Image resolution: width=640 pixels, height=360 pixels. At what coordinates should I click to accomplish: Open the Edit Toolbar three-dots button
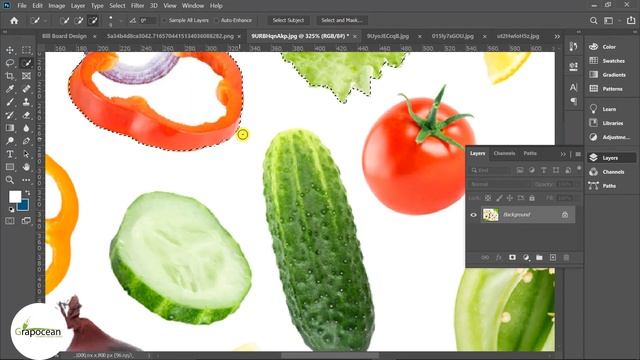(x=26, y=180)
